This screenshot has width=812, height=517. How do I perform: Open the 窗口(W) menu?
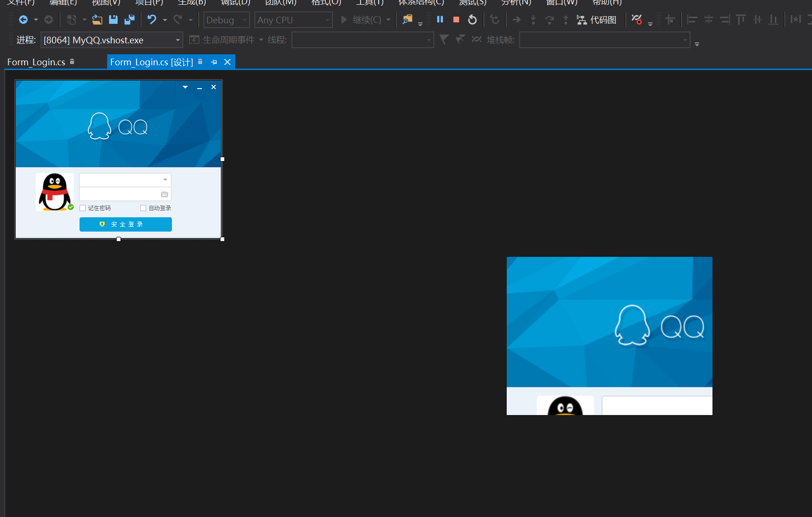tap(561, 3)
